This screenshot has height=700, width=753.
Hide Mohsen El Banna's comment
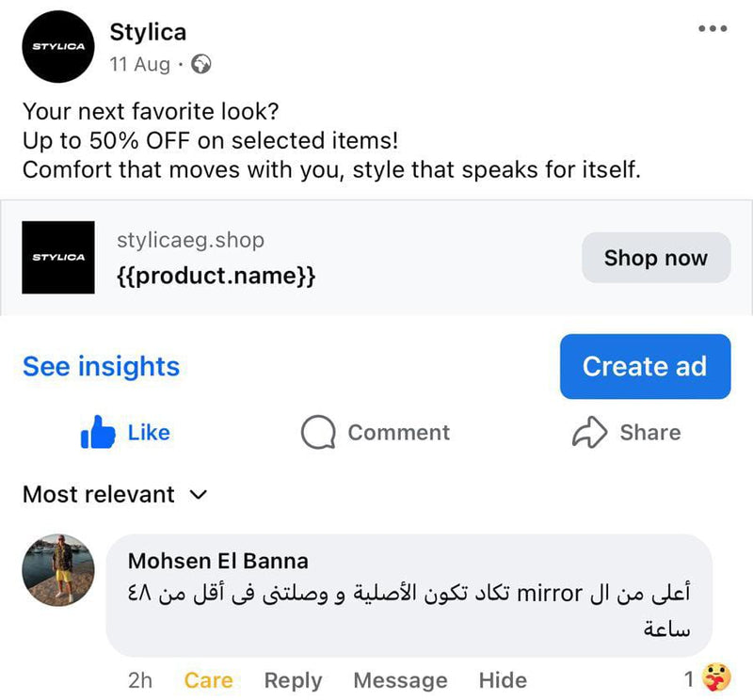[x=503, y=680]
